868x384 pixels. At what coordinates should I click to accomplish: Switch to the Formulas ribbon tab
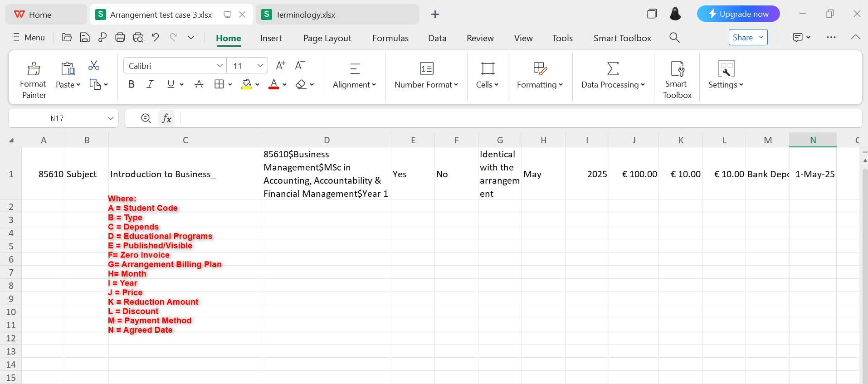390,38
